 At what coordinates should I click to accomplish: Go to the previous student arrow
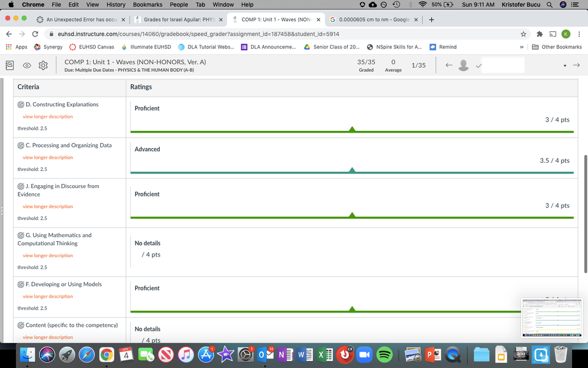pos(449,65)
